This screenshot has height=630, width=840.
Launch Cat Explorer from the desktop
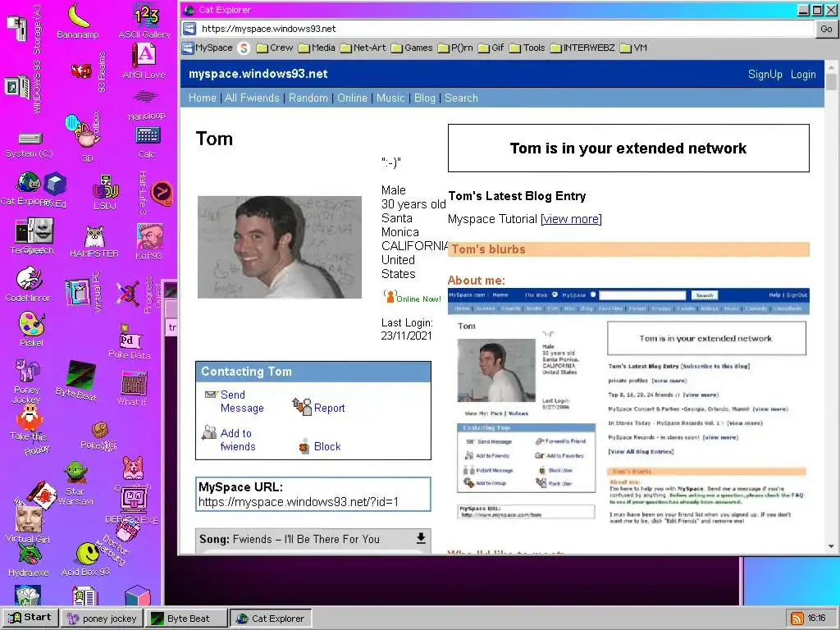pyautogui.click(x=27, y=189)
